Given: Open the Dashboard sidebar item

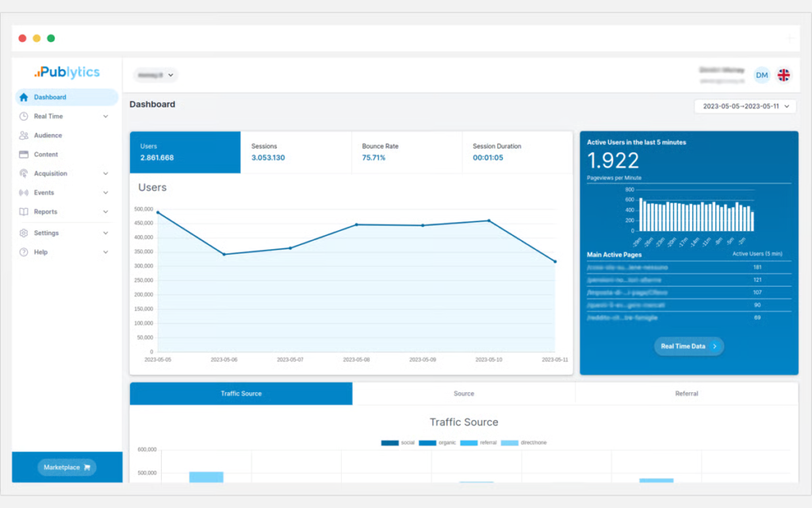Looking at the screenshot, I should (x=67, y=97).
